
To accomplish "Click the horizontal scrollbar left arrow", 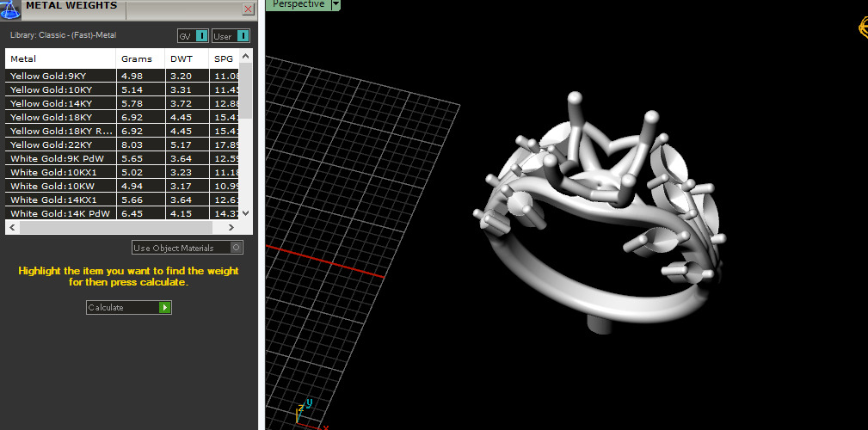I will 12,227.
